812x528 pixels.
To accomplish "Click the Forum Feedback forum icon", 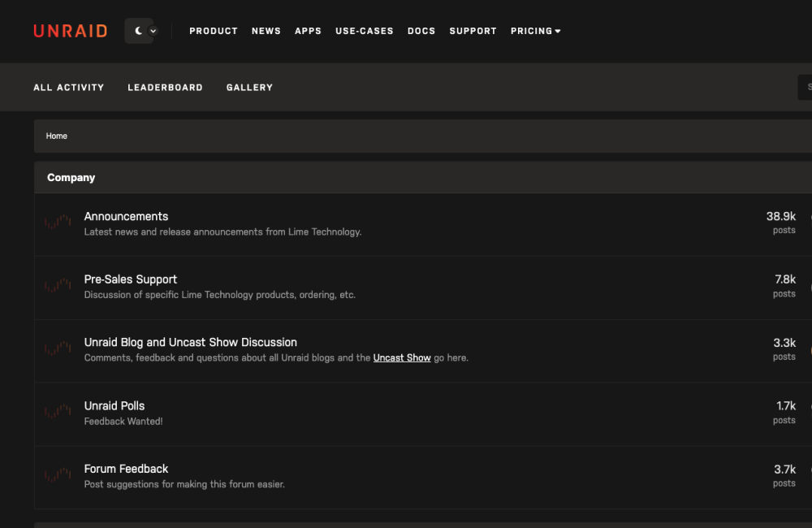I will point(58,475).
